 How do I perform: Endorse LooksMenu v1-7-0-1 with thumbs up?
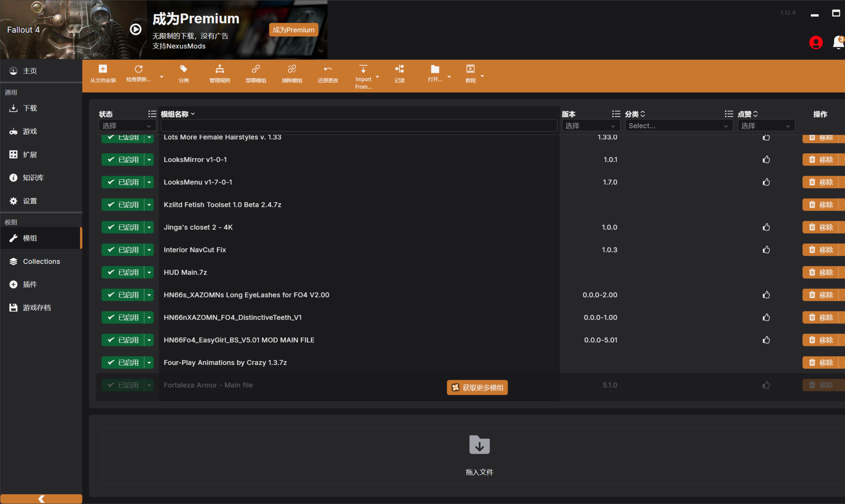point(766,182)
